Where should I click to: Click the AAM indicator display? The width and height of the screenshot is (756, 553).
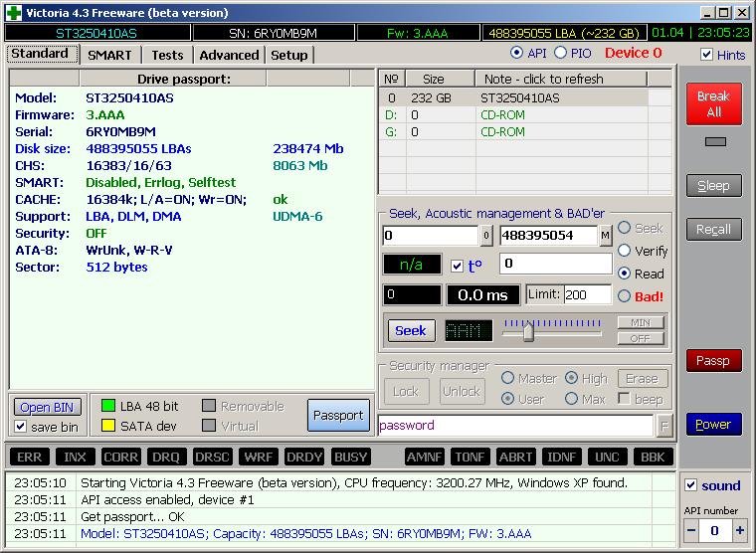(x=469, y=331)
